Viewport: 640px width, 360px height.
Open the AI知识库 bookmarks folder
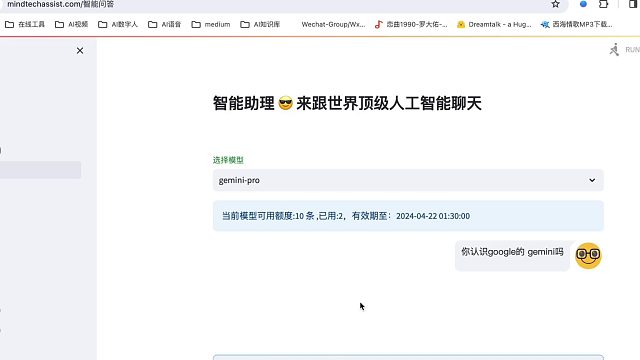[x=260, y=24]
